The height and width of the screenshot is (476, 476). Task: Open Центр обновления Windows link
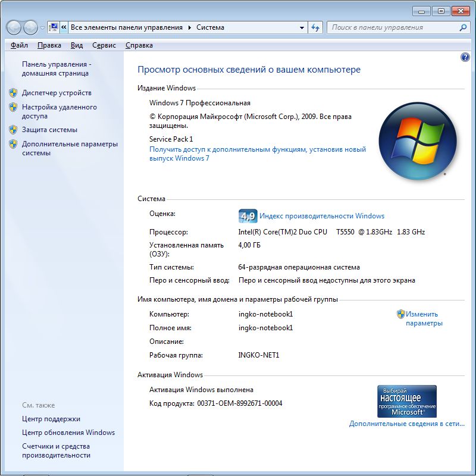click(x=68, y=433)
